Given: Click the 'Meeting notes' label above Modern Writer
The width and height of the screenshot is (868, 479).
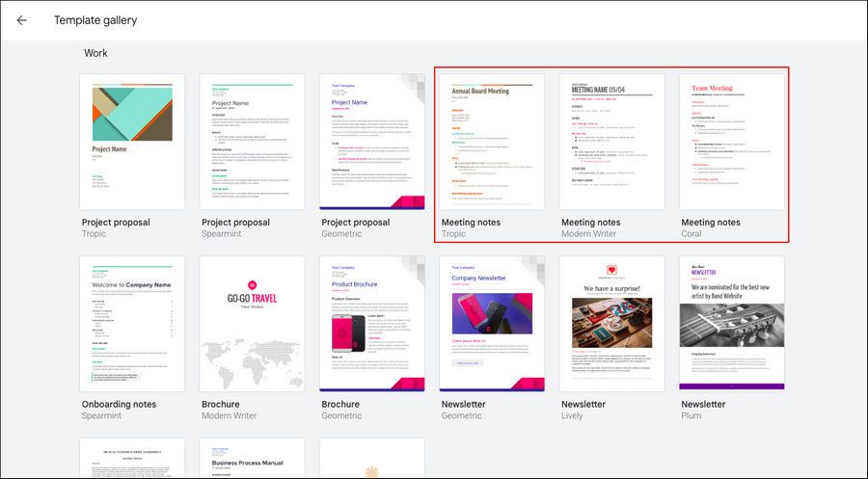Looking at the screenshot, I should pyautogui.click(x=590, y=223).
